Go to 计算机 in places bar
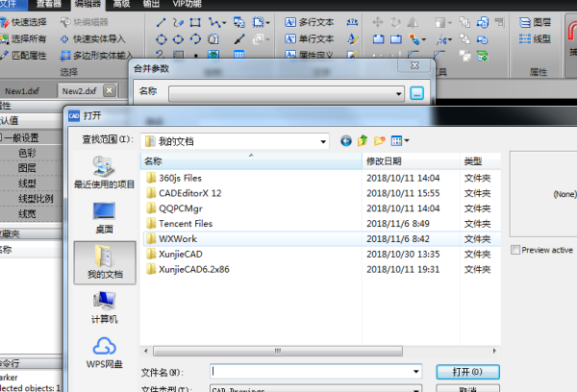The image size is (577, 392). tap(105, 307)
